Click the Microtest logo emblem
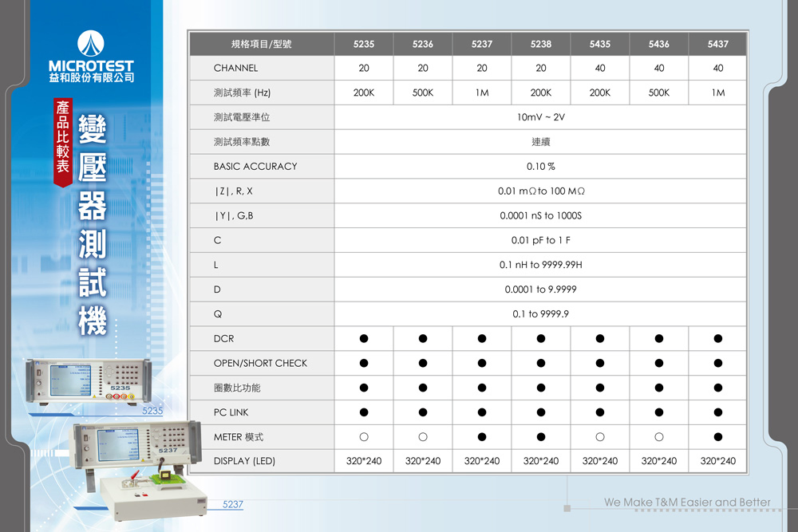This screenshot has width=798, height=532. click(91, 43)
